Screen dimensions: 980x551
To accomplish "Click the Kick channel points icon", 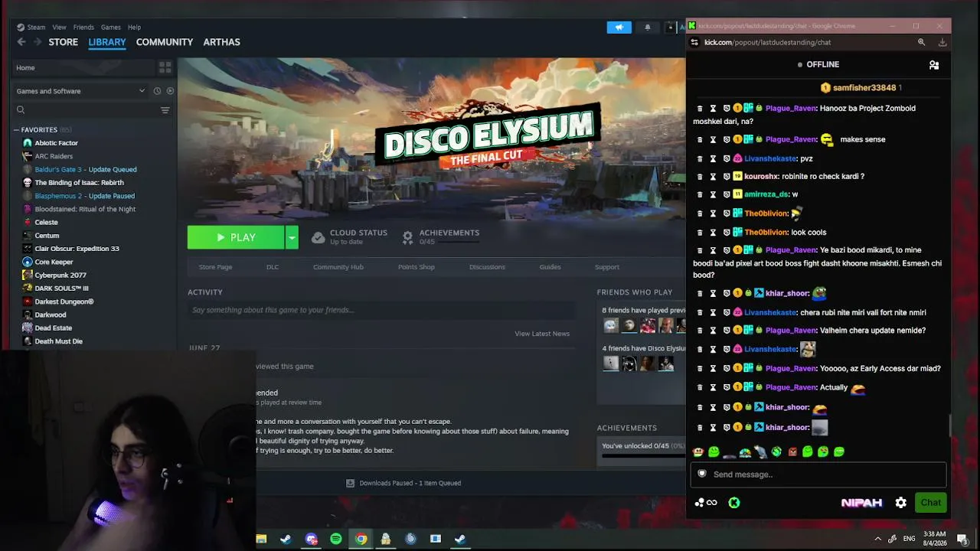I will point(706,503).
